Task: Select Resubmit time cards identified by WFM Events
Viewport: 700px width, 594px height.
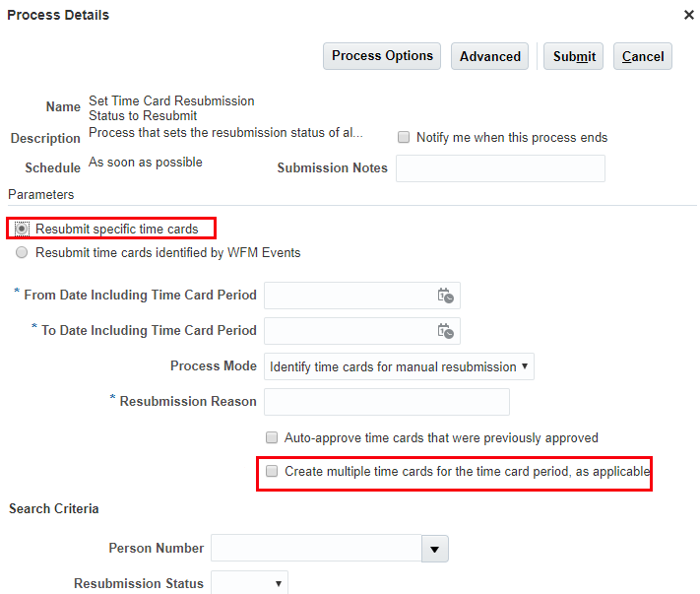Action: 22,253
